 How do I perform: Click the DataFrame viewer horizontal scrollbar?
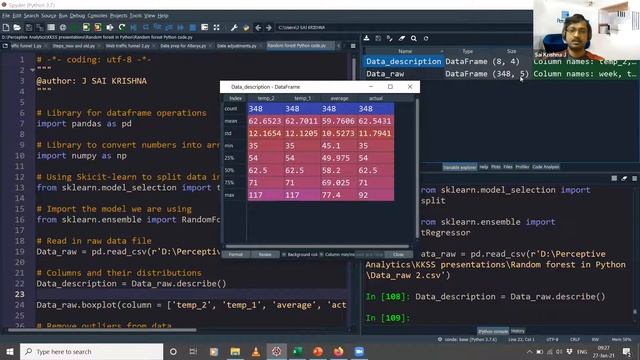[x=317, y=247]
